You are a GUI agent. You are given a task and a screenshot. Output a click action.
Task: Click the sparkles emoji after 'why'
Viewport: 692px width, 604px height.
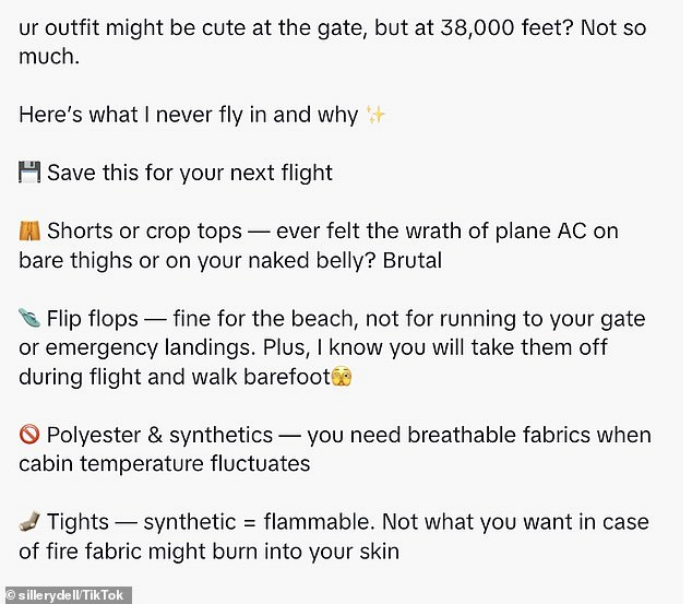[376, 115]
